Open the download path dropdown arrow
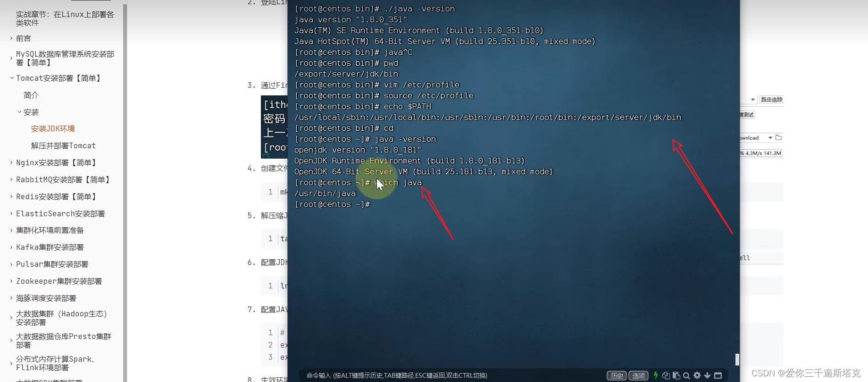The image size is (868, 382). pyautogui.click(x=770, y=138)
